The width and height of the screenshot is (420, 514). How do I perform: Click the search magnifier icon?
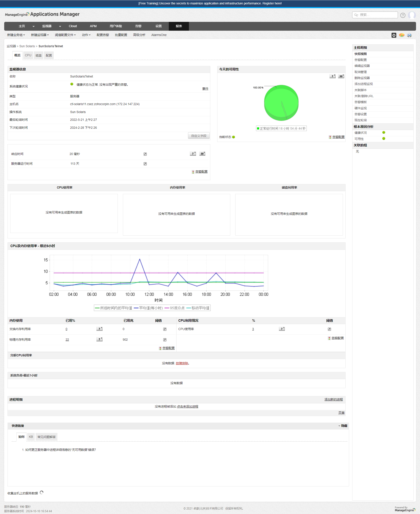click(356, 15)
